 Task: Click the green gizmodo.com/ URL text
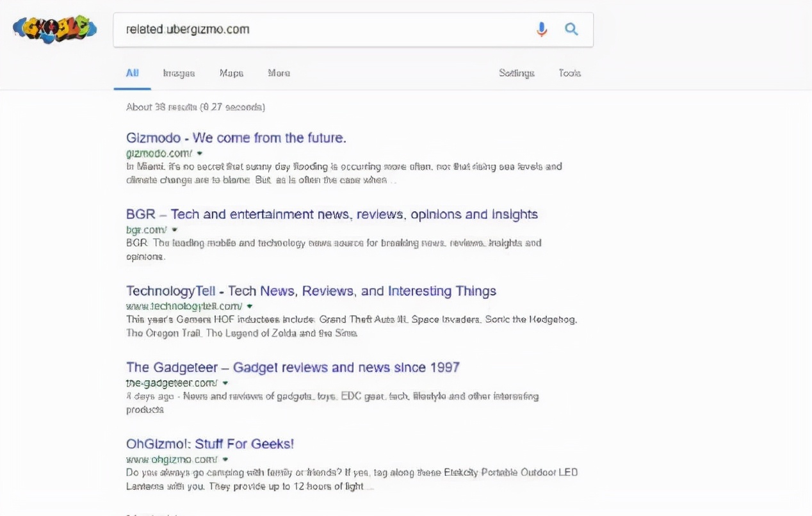tap(159, 154)
